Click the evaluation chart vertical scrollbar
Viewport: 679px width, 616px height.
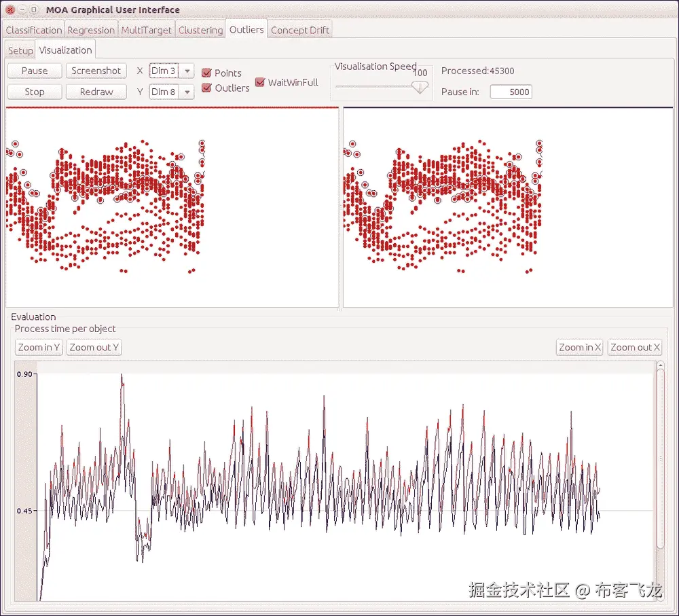pyautogui.click(x=661, y=459)
